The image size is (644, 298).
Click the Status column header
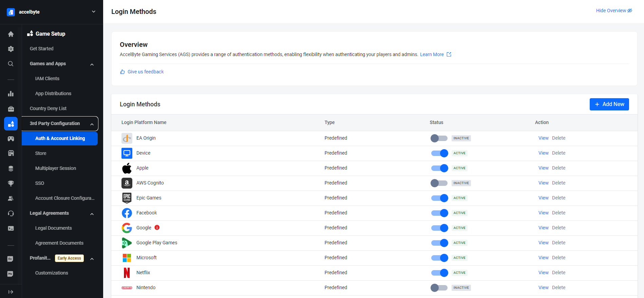436,122
